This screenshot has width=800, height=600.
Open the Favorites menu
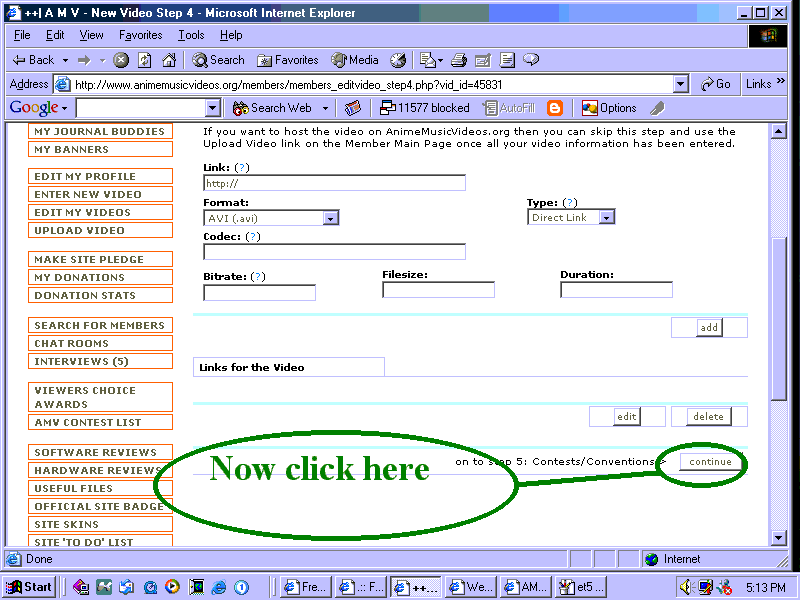point(140,35)
